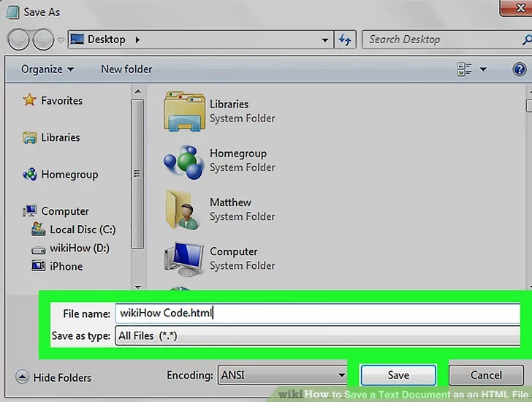Select iPhone in the navigation pane
The image size is (532, 402).
66,266
